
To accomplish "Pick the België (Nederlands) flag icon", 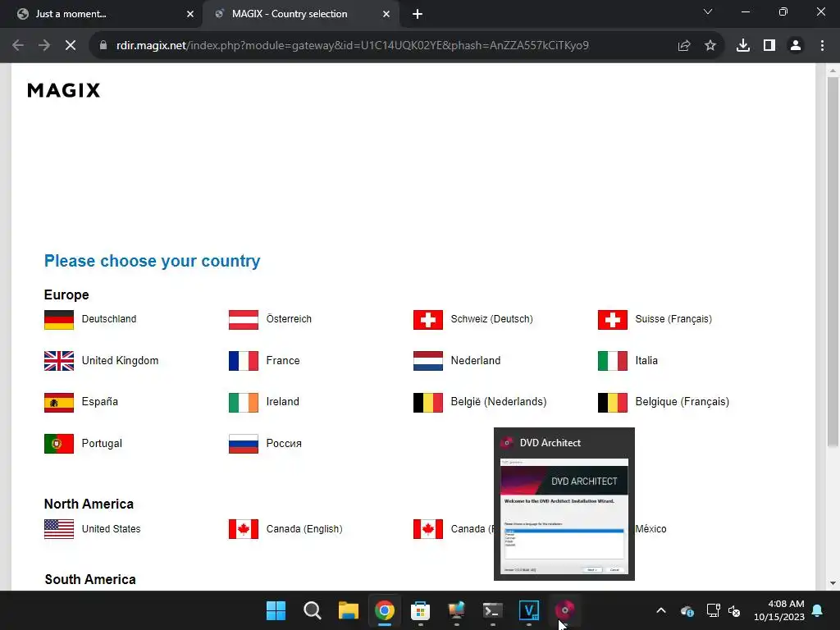I will click(428, 403).
